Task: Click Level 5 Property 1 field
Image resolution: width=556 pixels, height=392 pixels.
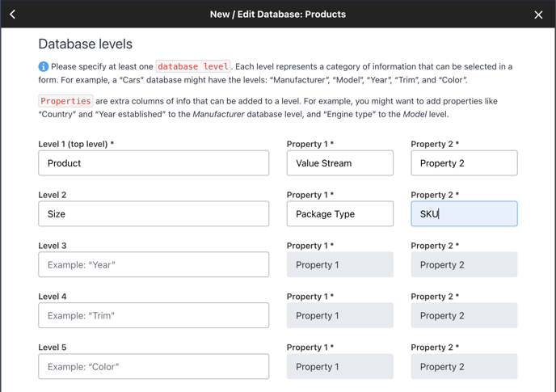Action: (339, 366)
